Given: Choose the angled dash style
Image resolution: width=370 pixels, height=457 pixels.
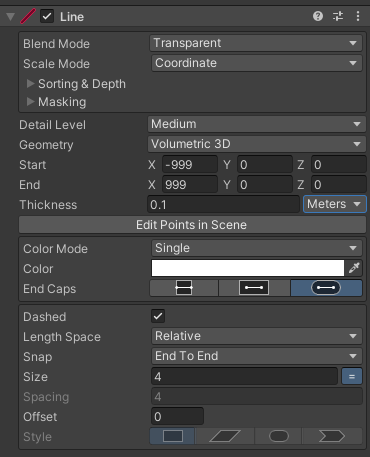Looking at the screenshot, I should point(225,436).
